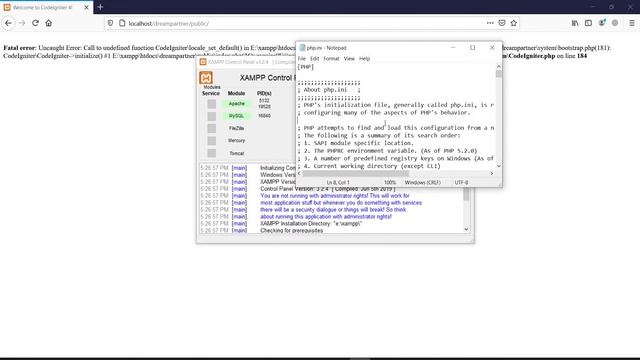Click the XAMPP Control Panel title bar icon

click(x=203, y=62)
